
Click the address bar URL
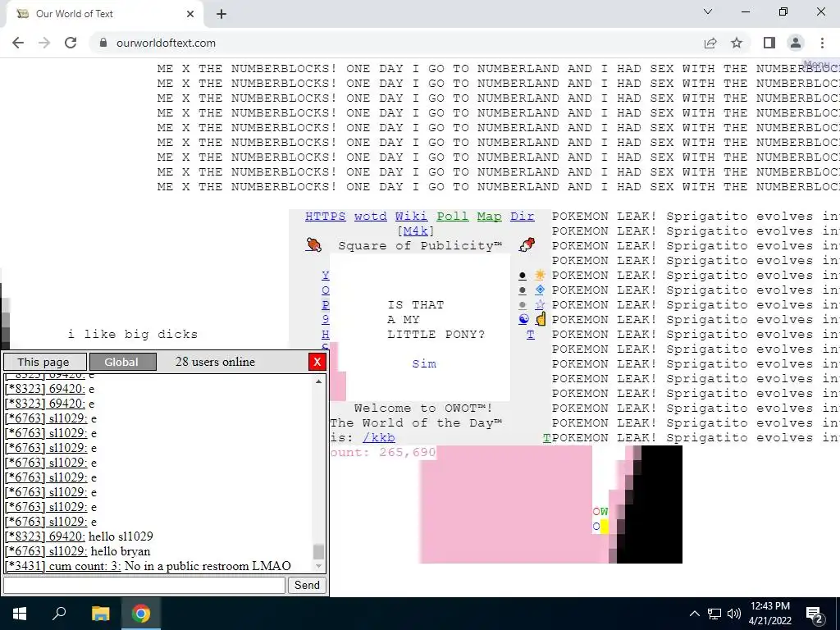(x=166, y=43)
